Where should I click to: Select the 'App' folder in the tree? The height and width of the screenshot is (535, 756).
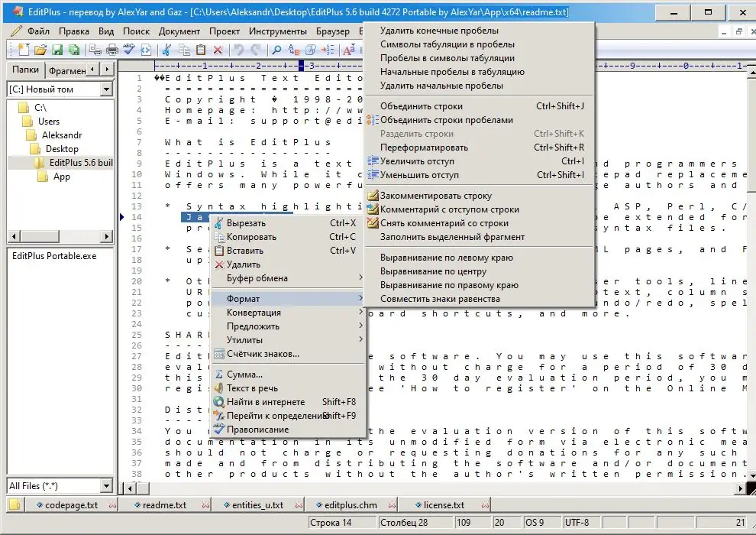pyautogui.click(x=61, y=177)
